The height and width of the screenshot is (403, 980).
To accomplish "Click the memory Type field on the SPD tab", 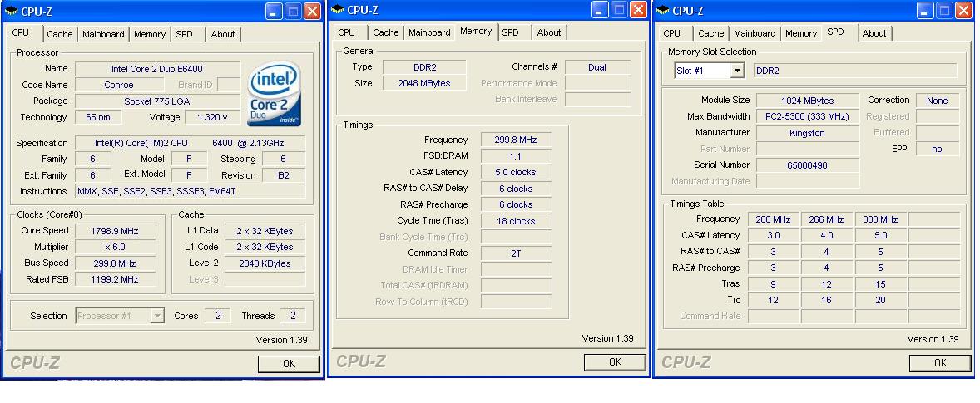I will pos(855,71).
